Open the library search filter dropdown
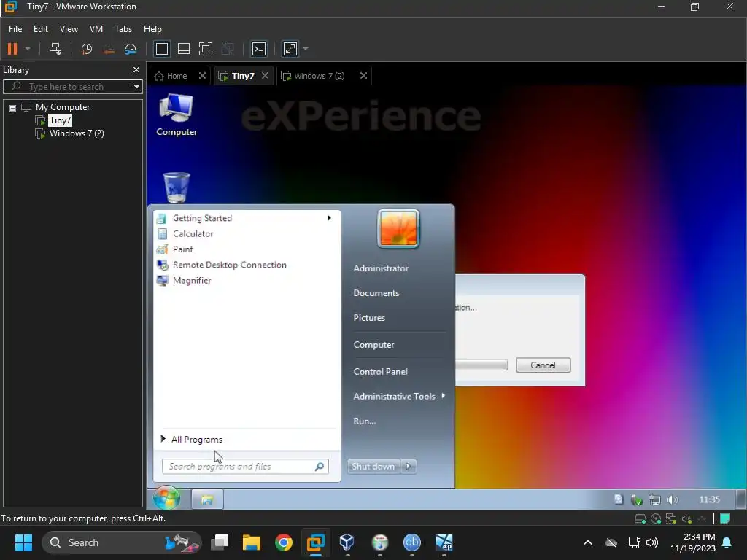This screenshot has width=747, height=560. click(136, 87)
